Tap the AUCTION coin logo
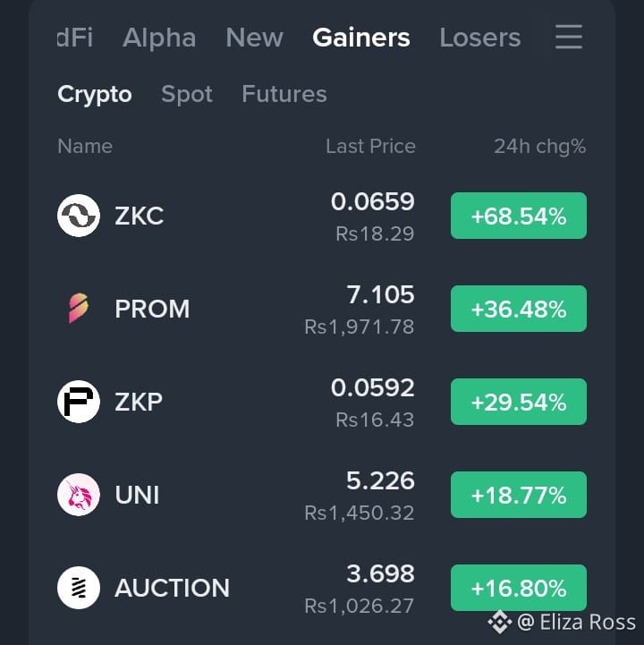 point(79,588)
